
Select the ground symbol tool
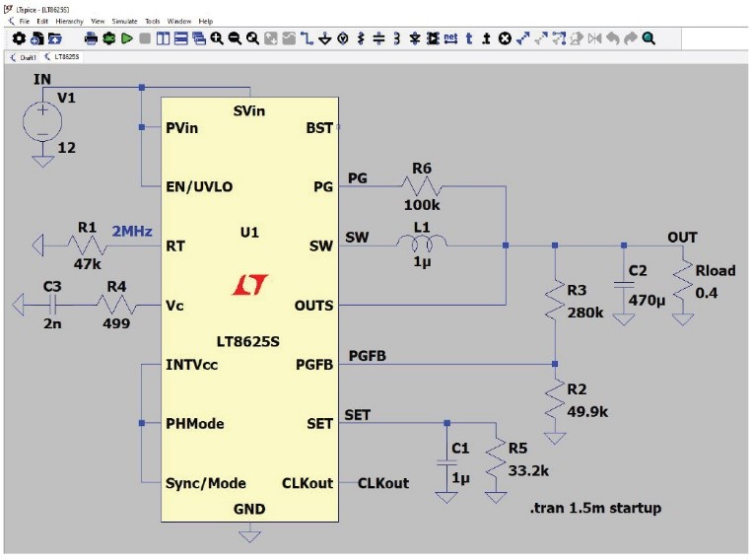(324, 38)
